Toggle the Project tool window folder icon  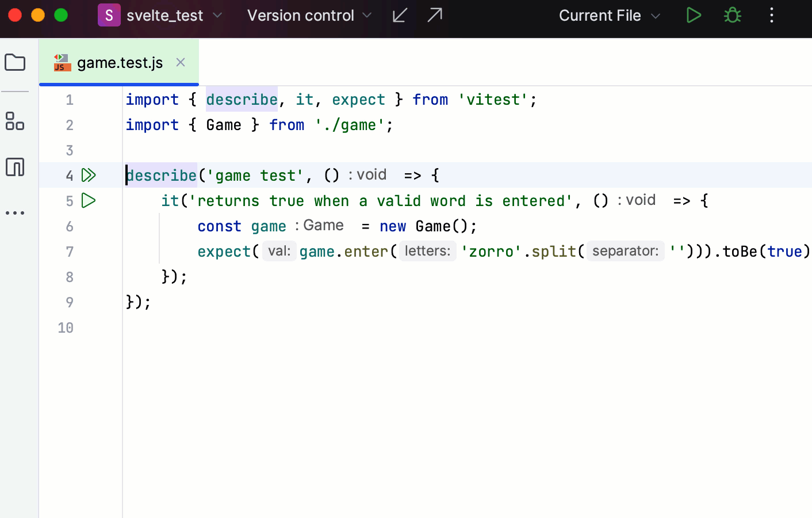tap(15, 62)
